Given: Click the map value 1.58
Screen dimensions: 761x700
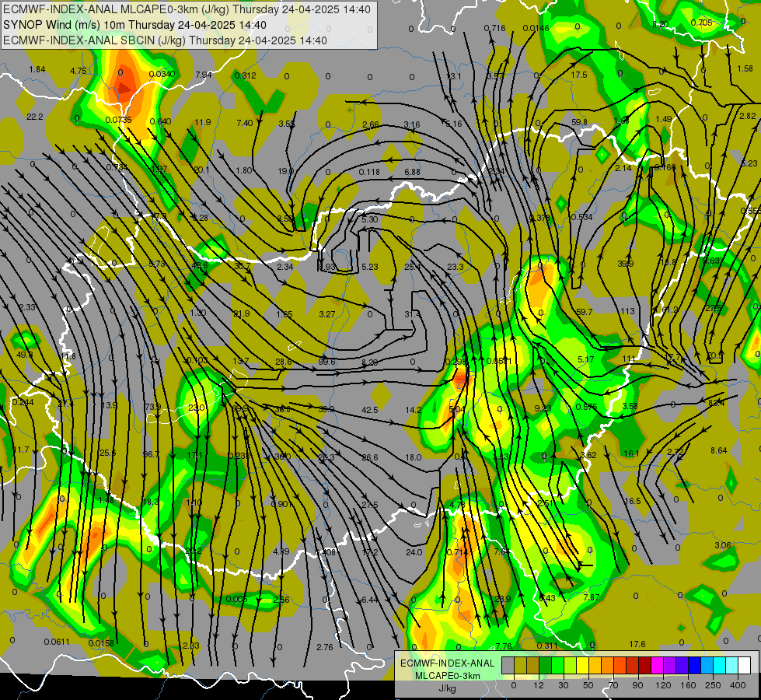Looking at the screenshot, I should [x=745, y=69].
